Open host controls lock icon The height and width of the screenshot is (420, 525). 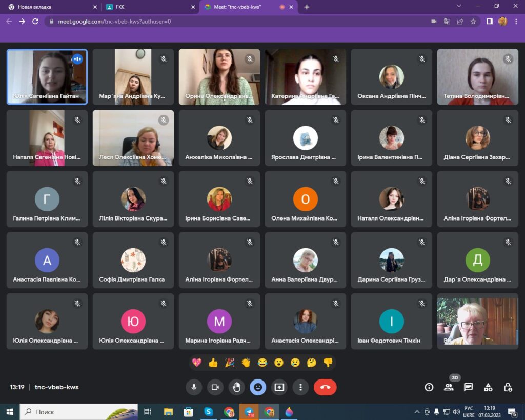coord(508,387)
